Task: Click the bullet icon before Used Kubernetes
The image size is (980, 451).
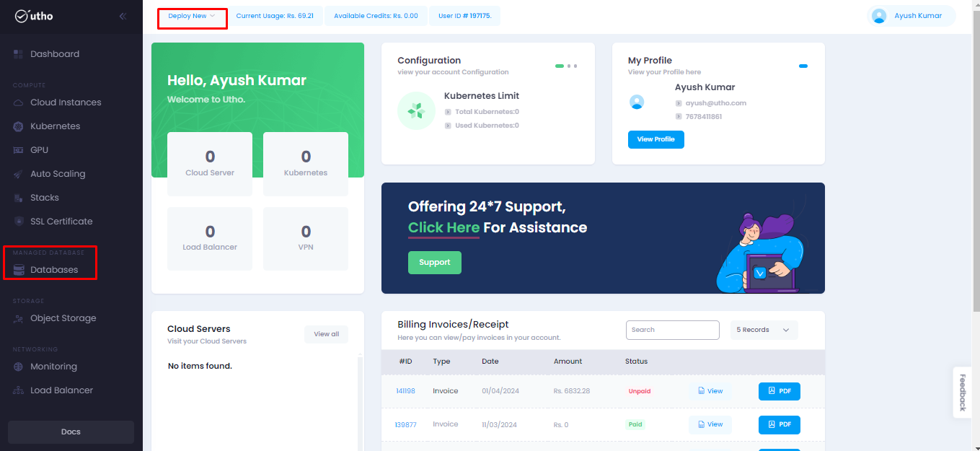Action: pyautogui.click(x=448, y=126)
